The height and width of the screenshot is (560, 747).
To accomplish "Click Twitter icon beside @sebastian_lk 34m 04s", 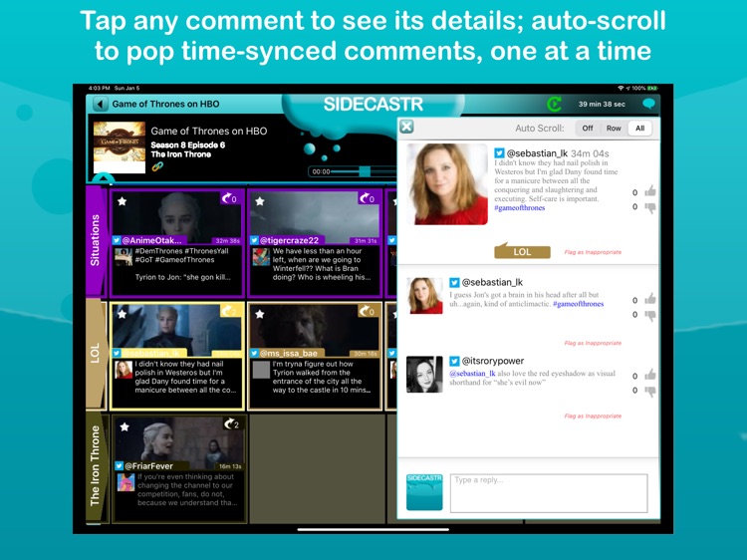I will (499, 153).
